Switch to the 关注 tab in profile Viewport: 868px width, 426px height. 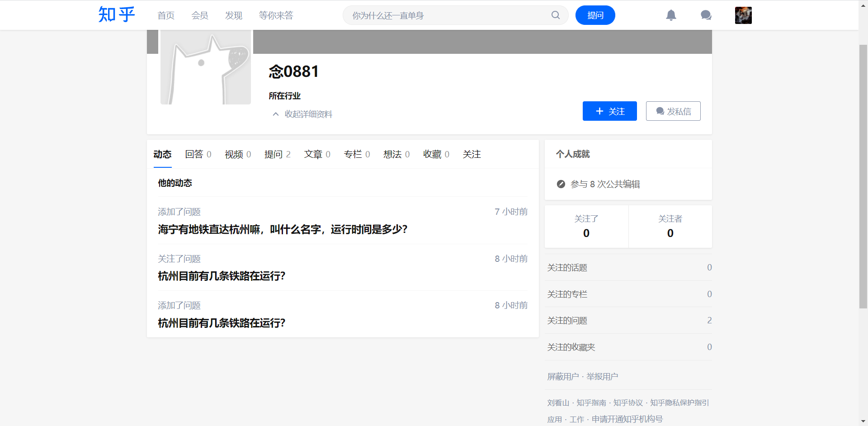[472, 154]
